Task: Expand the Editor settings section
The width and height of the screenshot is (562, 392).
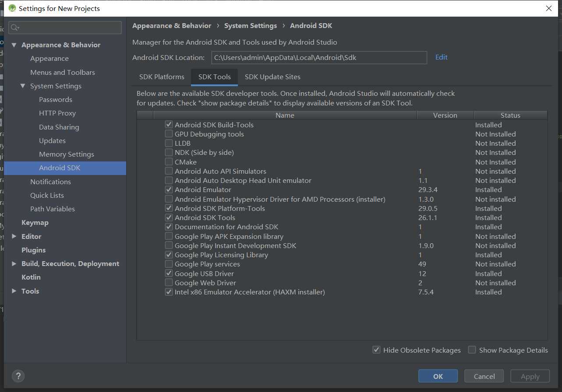Action: point(14,236)
